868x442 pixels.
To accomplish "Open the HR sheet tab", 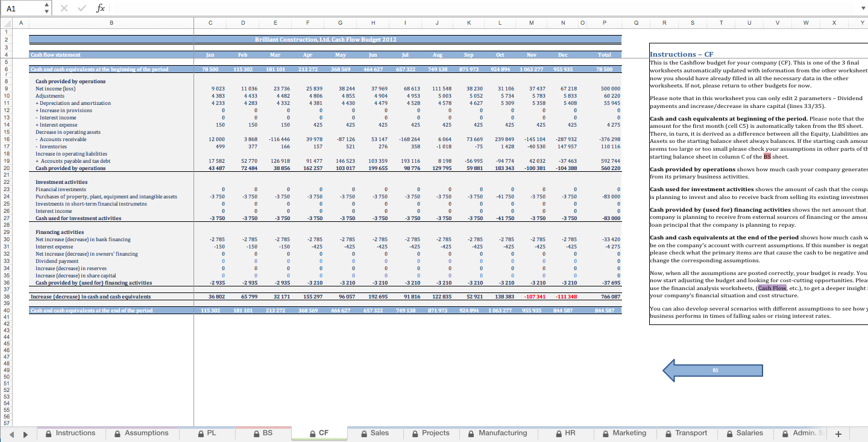I will coord(565,433).
